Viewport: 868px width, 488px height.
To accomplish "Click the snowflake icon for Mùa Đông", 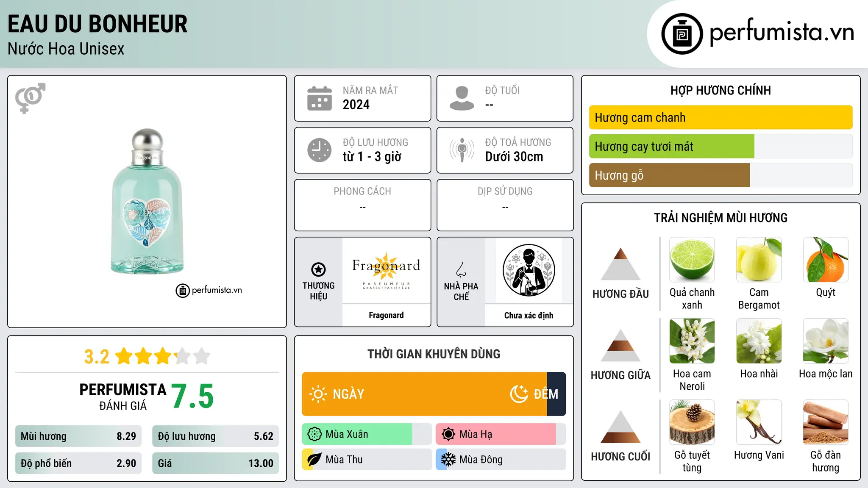I will pos(448,460).
